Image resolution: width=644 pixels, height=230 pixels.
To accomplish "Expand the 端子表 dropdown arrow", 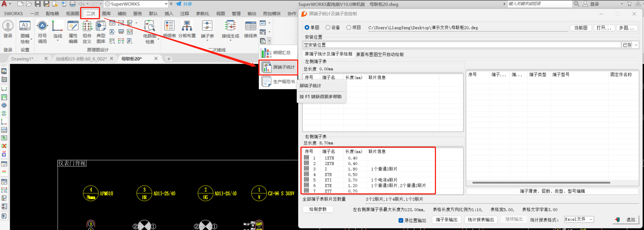I will tap(207, 41).
